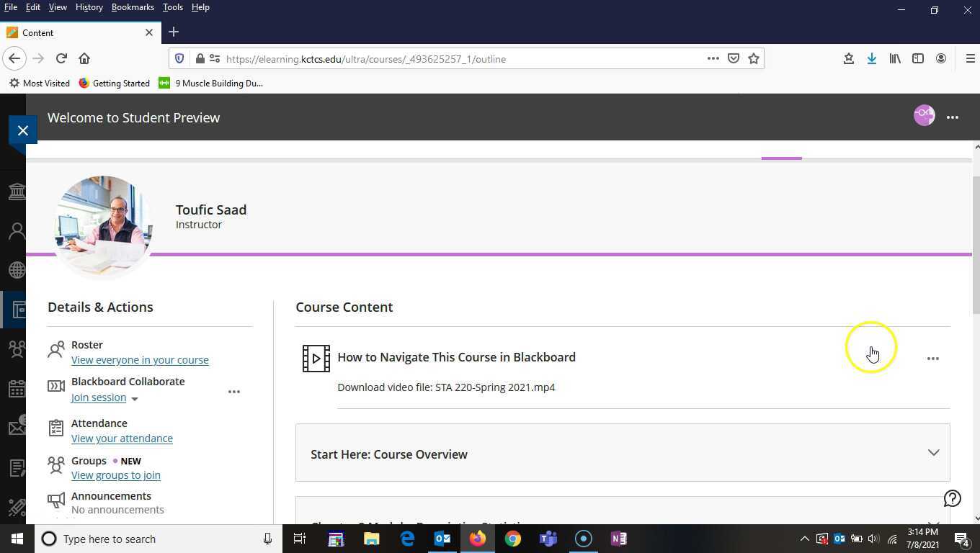
Task: Close the Student Preview panel with X
Action: point(23,130)
